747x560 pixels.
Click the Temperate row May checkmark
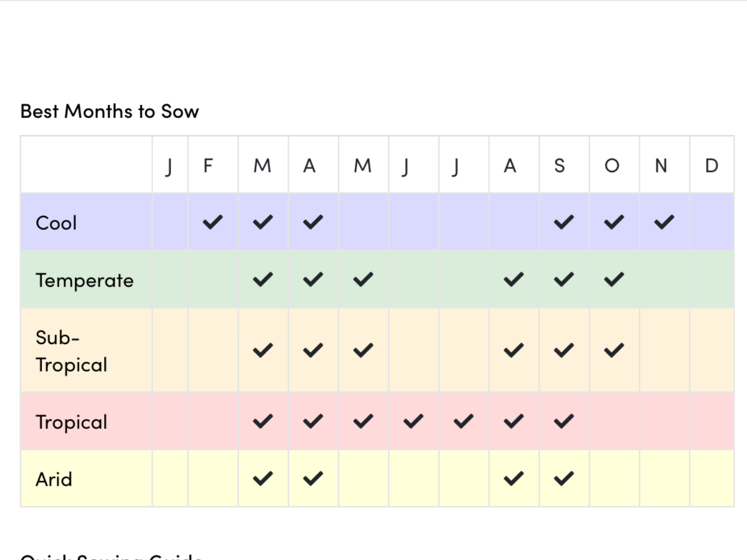tap(363, 279)
